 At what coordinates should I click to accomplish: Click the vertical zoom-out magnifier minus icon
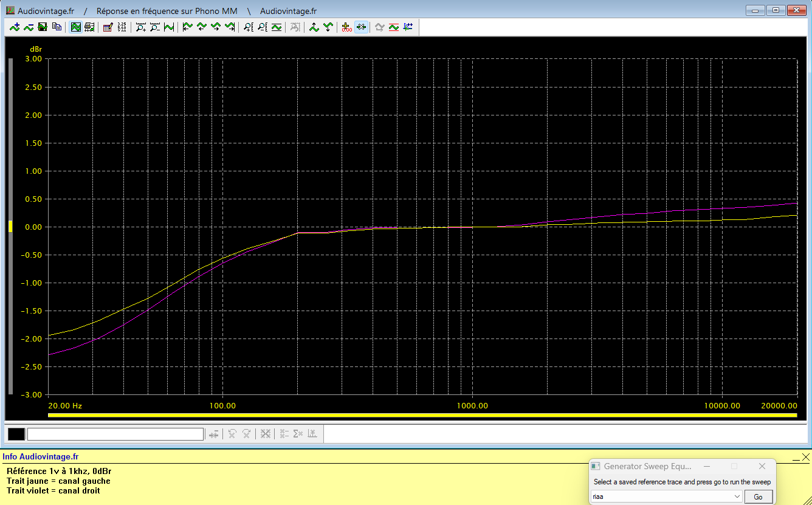pyautogui.click(x=263, y=27)
